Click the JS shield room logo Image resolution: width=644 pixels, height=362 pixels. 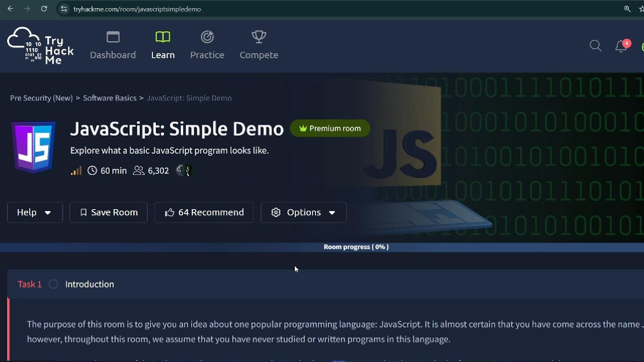[x=34, y=147]
